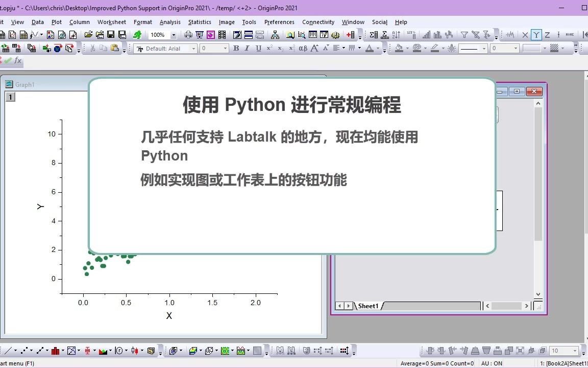Open the Preferences menu
Viewport: 588px width, 368px height.
click(x=279, y=22)
